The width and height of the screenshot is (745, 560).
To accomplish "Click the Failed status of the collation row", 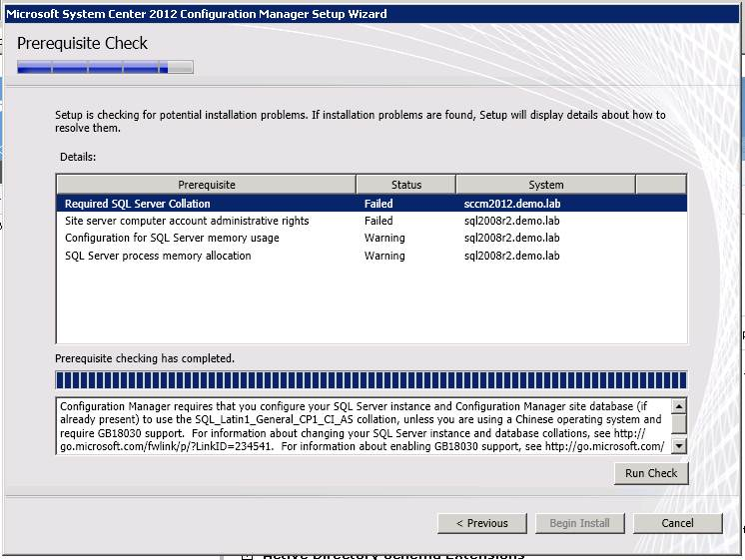I will [x=378, y=204].
